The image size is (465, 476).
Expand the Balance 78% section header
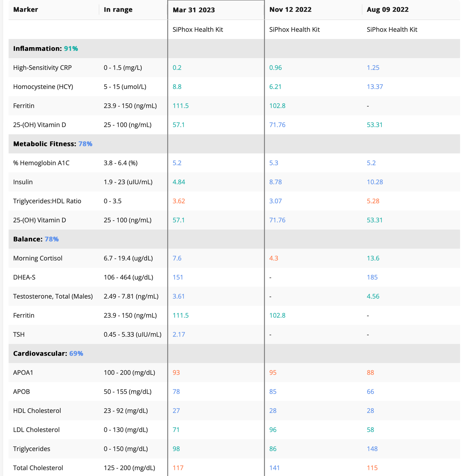[36, 239]
